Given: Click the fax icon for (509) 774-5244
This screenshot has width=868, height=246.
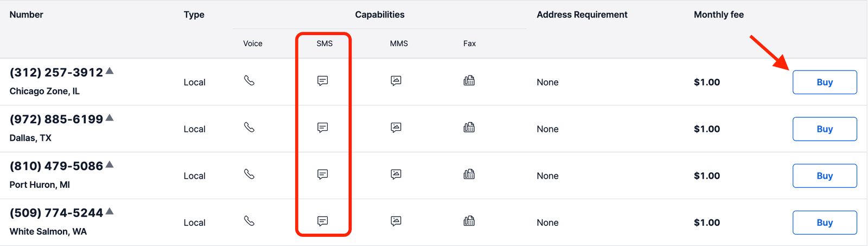Looking at the screenshot, I should pos(469,221).
